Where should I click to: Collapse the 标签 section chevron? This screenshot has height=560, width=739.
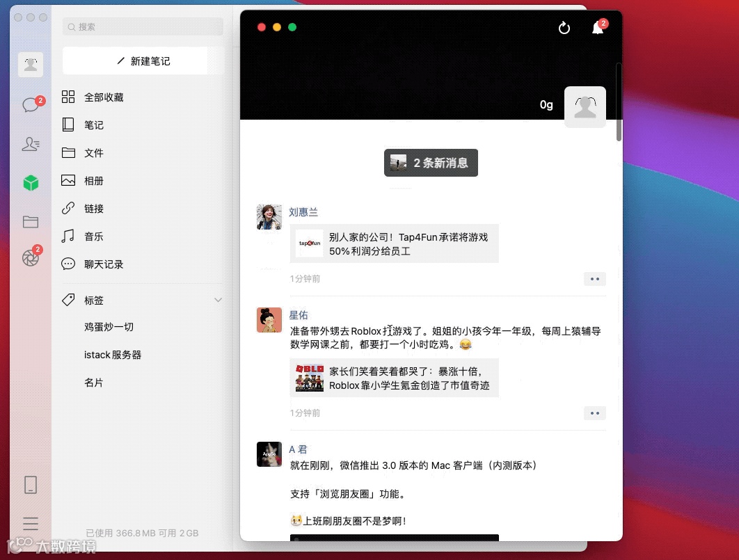(x=218, y=300)
